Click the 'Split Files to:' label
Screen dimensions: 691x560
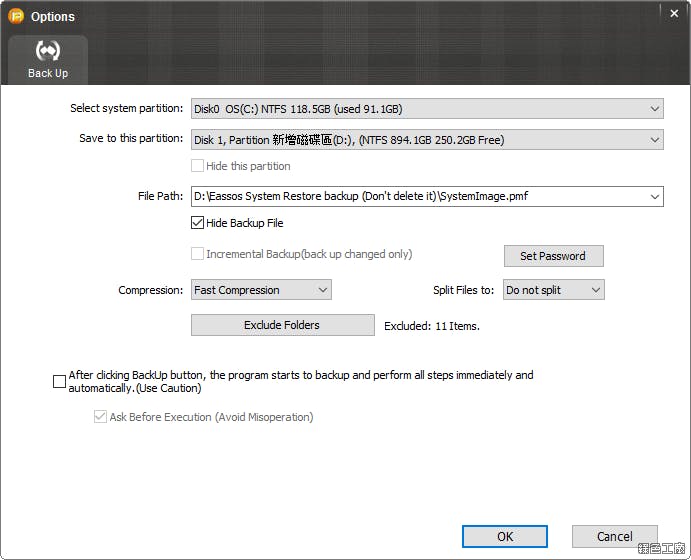tap(463, 290)
